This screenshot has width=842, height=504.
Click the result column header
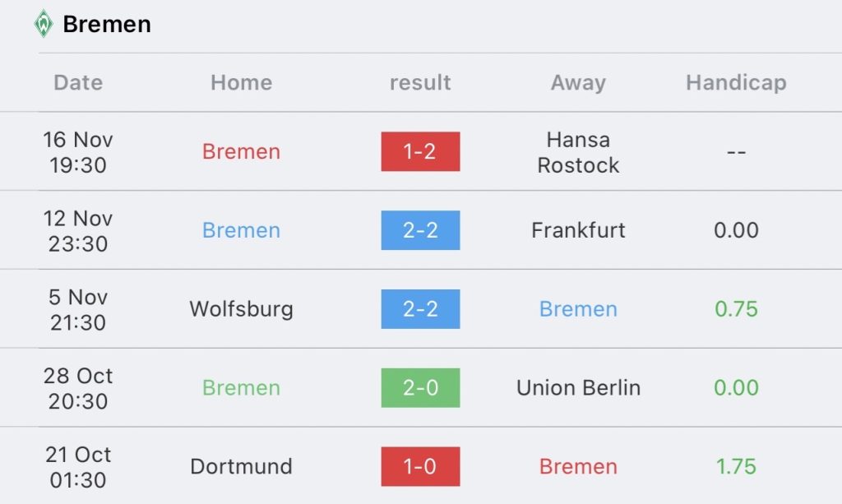click(420, 83)
